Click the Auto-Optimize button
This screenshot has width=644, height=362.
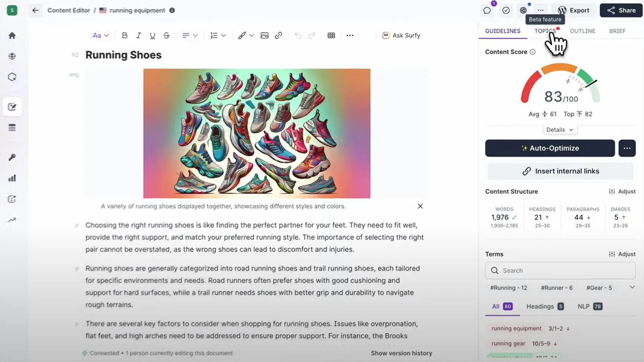tap(550, 148)
